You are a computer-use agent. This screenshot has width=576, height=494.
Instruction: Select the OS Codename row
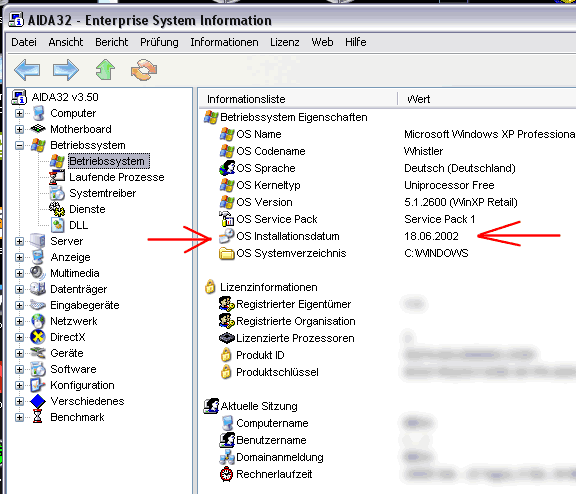coord(271,151)
